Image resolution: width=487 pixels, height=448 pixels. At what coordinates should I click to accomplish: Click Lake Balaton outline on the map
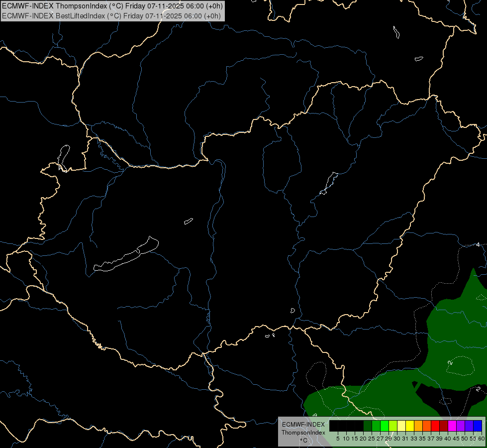[x=126, y=254]
